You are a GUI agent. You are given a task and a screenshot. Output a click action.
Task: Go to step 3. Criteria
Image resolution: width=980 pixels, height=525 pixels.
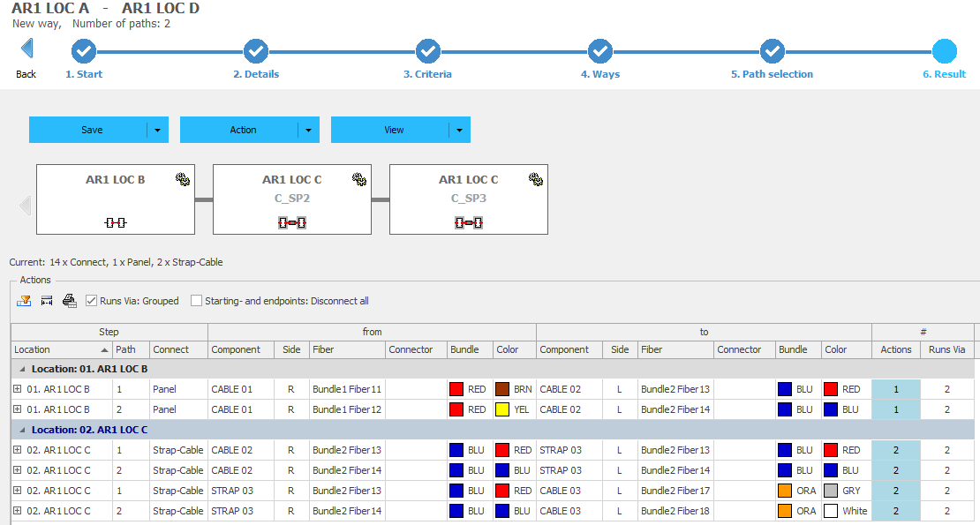(x=428, y=52)
